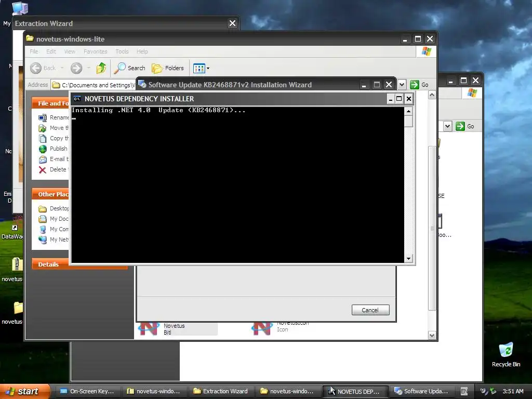Viewport: 532px width, 399px height.
Task: Open the Favorites menu
Action: pyautogui.click(x=96, y=51)
